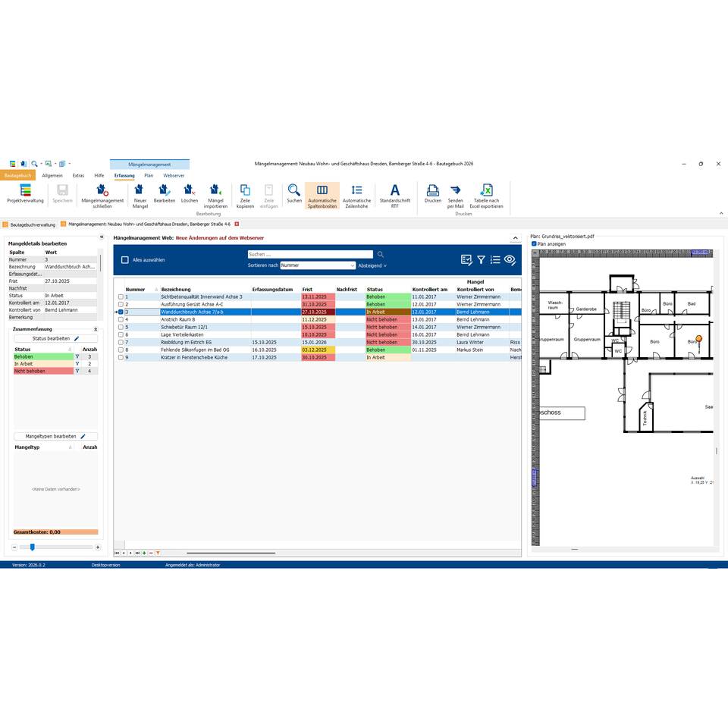Screen dimensions: 728x728
Task: Click the funnel filter icon in blue bar
Action: pyautogui.click(x=481, y=260)
